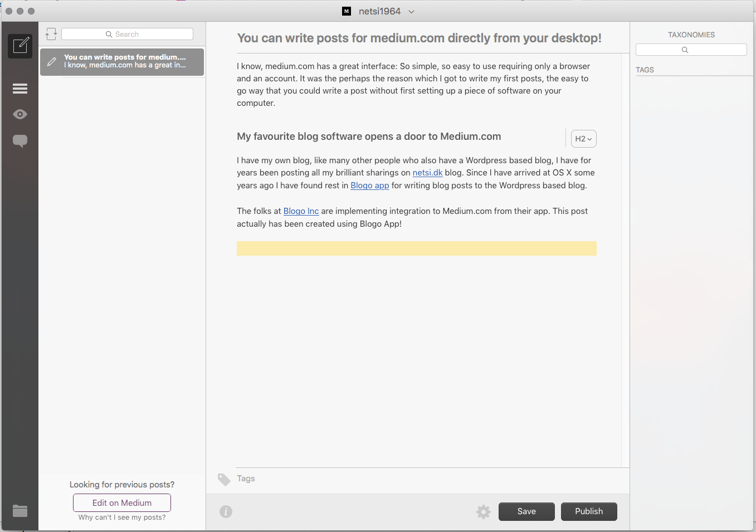The height and width of the screenshot is (532, 756).
Task: Click the tag icon beside the Tags field
Action: (x=224, y=479)
